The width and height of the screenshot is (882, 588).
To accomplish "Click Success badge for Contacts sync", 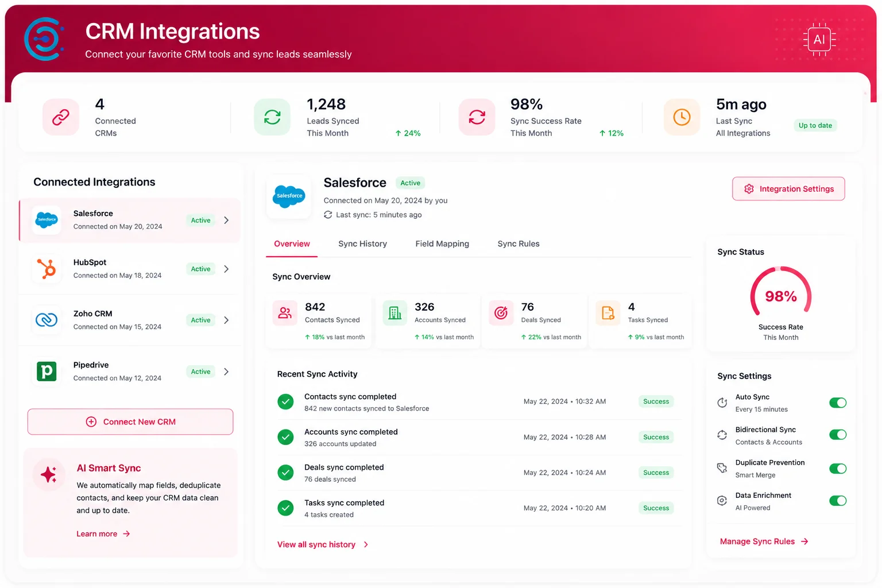I will (x=656, y=402).
